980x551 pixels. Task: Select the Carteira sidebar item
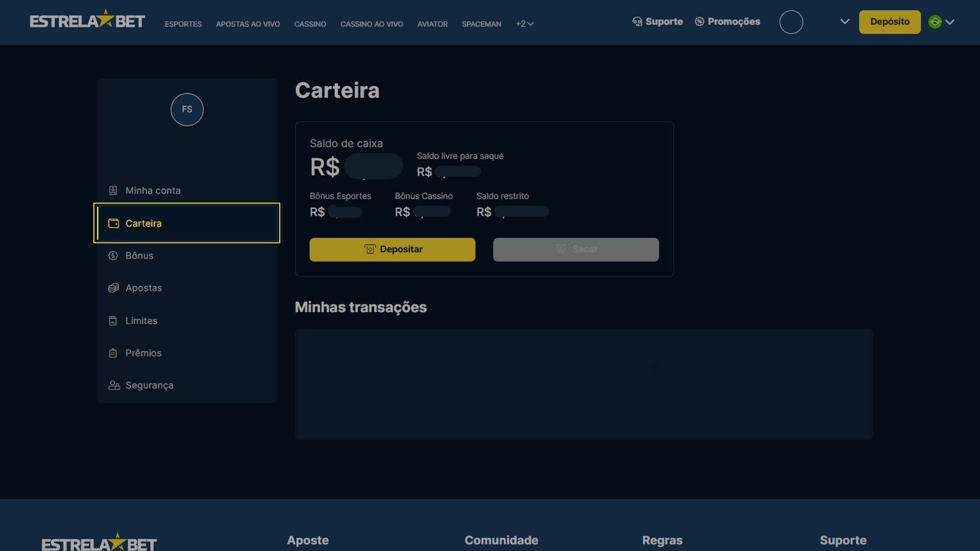187,223
